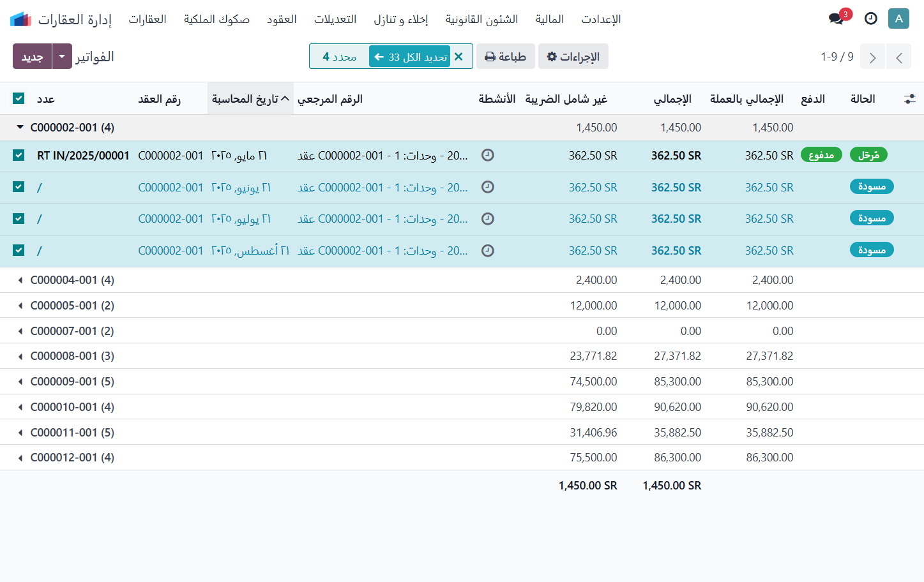Click the pager counter 1-9 / 9
Image resolution: width=924 pixels, height=582 pixels.
[x=837, y=57]
